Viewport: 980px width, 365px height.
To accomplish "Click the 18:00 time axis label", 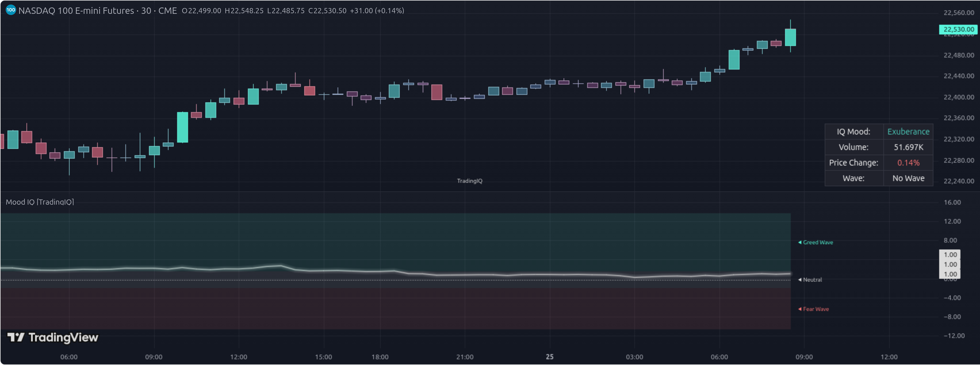I will pos(380,357).
